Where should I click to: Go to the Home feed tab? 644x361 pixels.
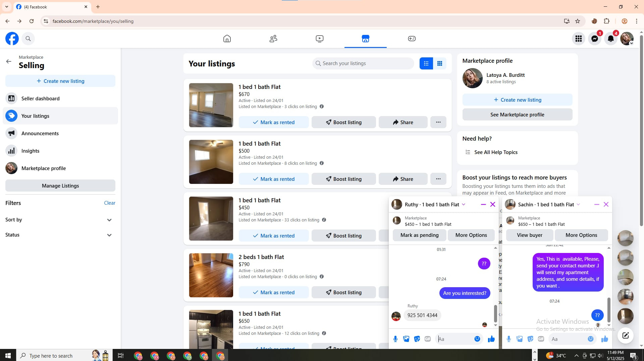click(x=227, y=39)
